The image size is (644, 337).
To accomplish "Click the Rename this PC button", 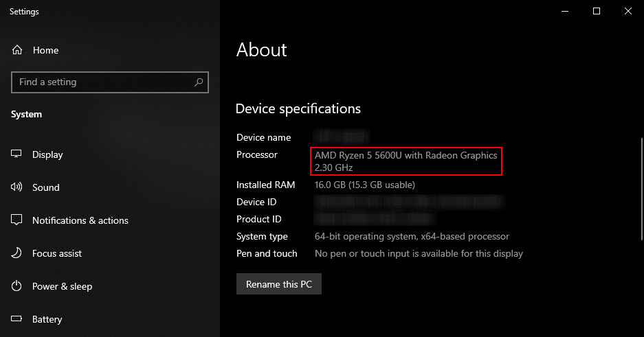I will [x=278, y=284].
